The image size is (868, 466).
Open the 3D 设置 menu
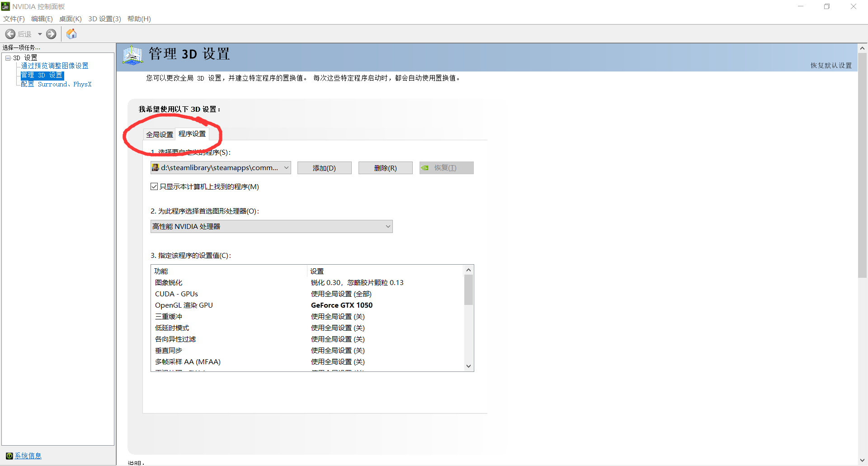[x=104, y=19]
